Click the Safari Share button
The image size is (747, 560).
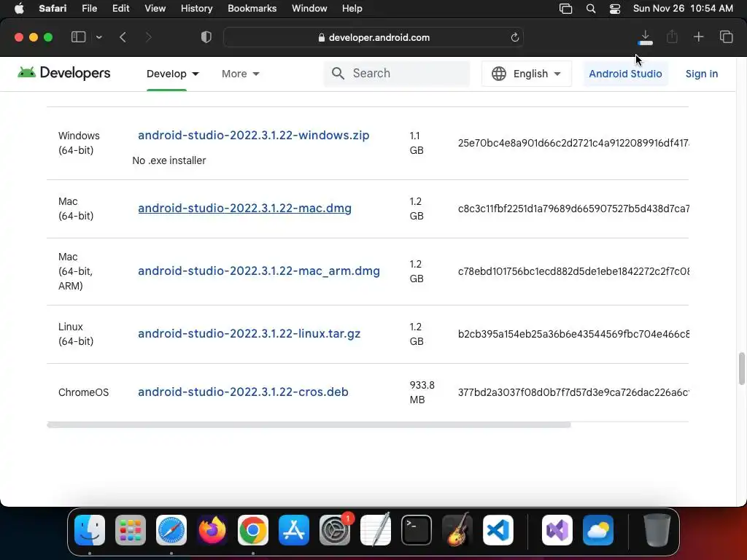tap(672, 36)
